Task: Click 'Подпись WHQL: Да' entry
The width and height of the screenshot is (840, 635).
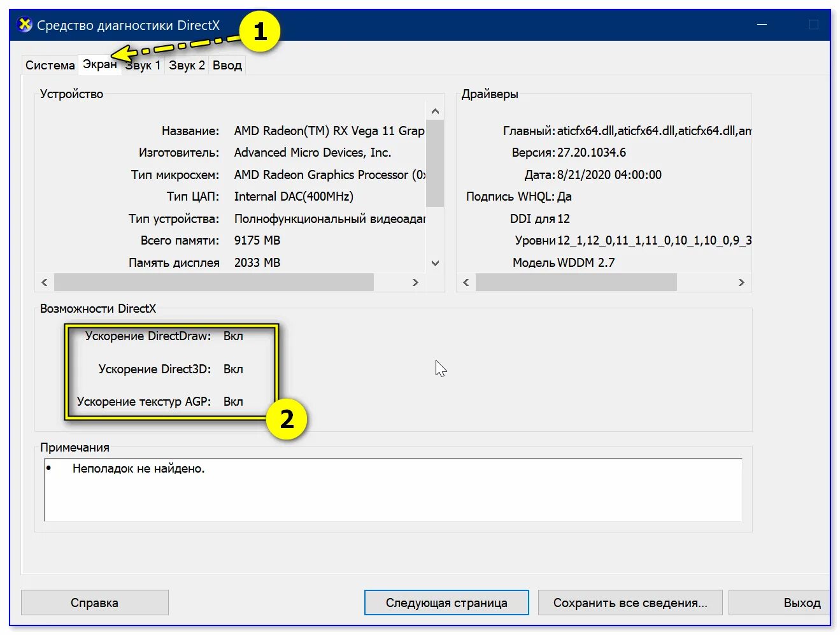Action: 519,196
